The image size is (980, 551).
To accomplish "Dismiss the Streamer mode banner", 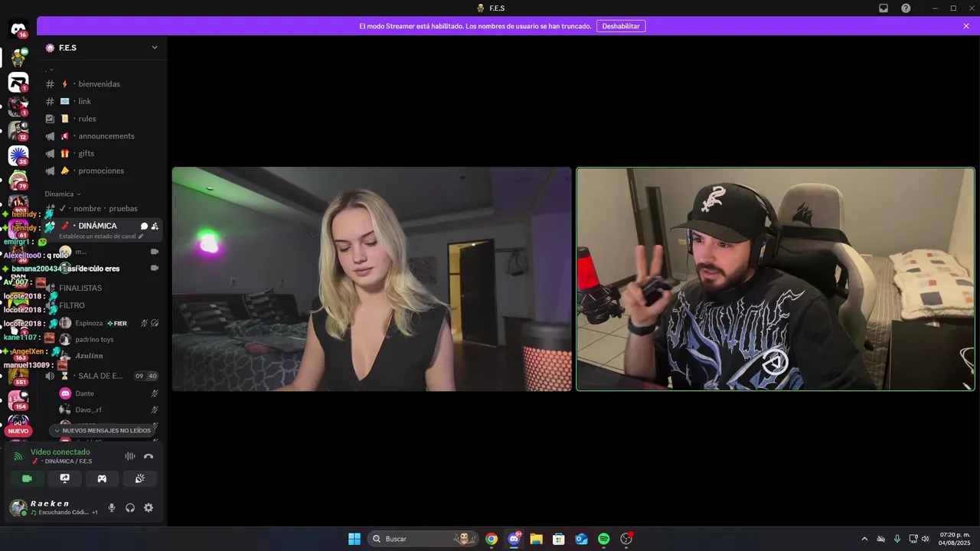I will pyautogui.click(x=966, y=26).
